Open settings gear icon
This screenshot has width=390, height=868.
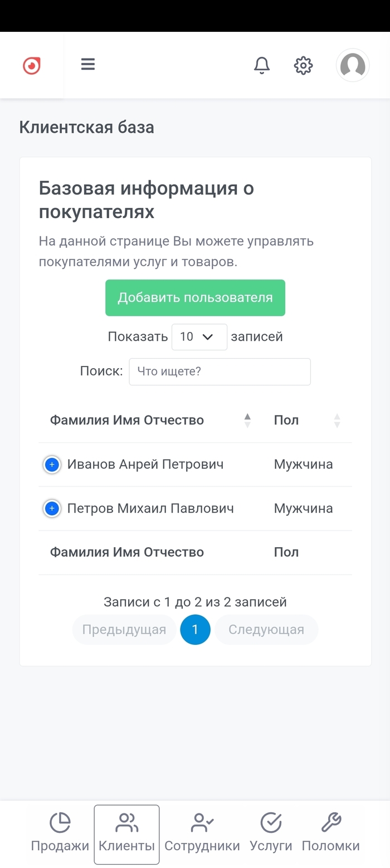tap(303, 65)
